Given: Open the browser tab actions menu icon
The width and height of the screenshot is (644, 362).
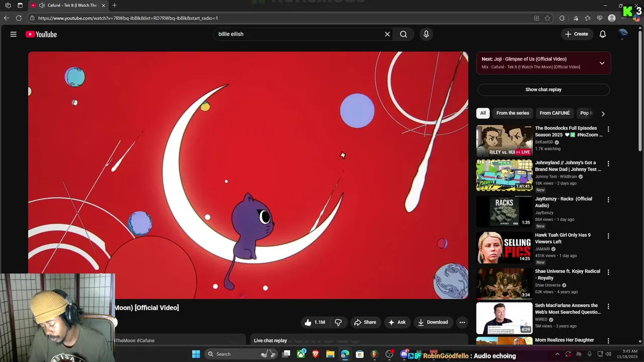Looking at the screenshot, I should pyautogui.click(x=20, y=6).
